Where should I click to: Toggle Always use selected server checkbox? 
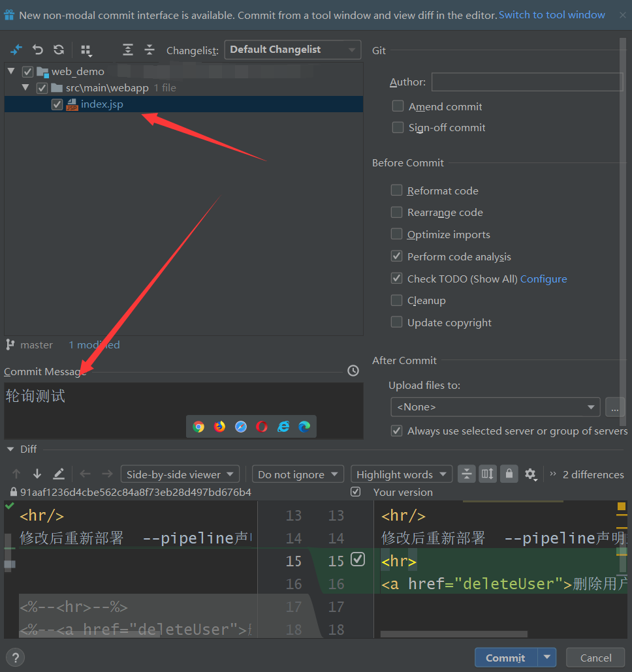click(396, 431)
